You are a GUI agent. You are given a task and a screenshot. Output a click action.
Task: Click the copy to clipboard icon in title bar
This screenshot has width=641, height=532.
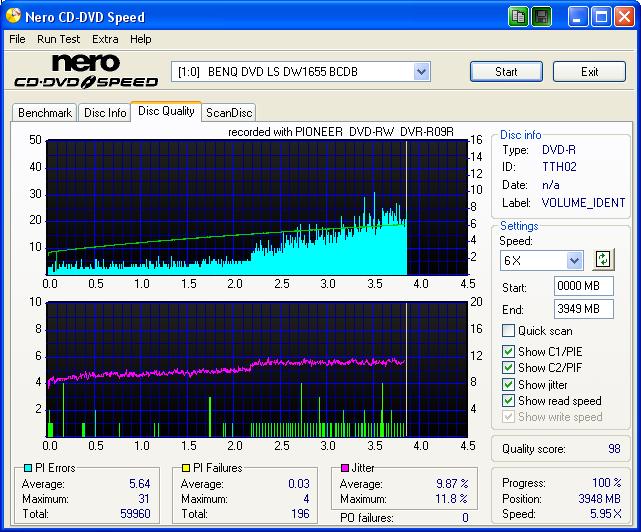pos(518,17)
